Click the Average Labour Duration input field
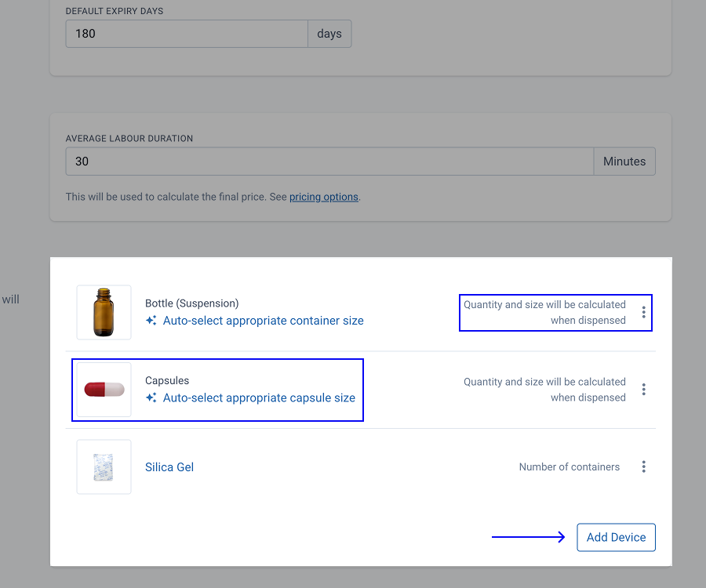Screen dimensions: 706x588 (329, 161)
